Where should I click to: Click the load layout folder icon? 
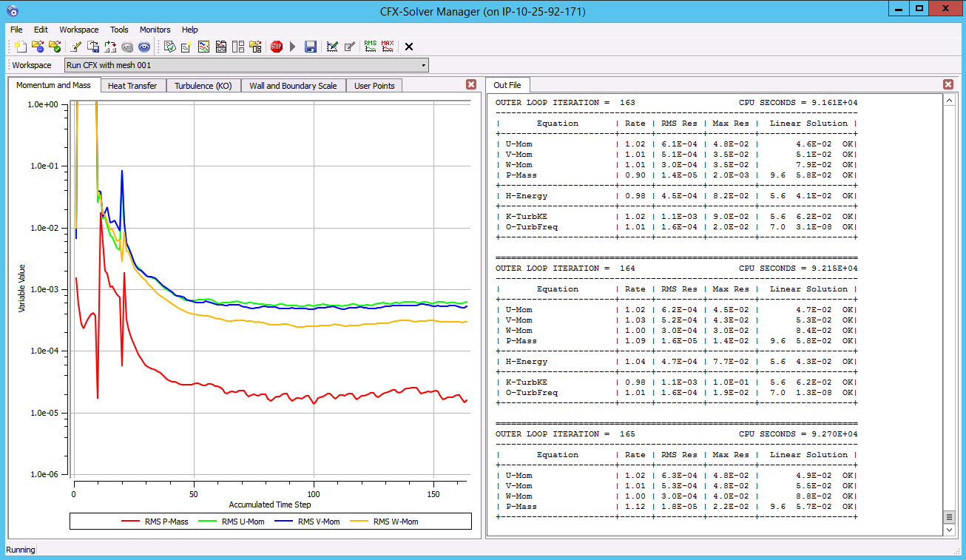(255, 47)
